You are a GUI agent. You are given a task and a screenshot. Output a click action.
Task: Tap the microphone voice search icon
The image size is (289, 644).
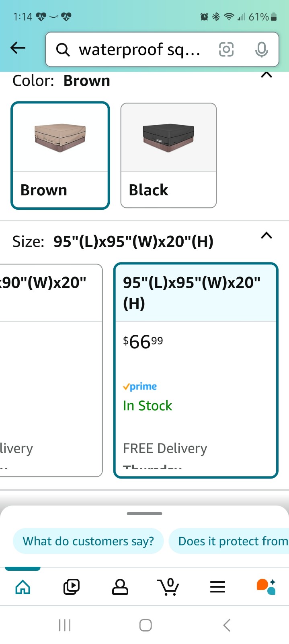[262, 50]
